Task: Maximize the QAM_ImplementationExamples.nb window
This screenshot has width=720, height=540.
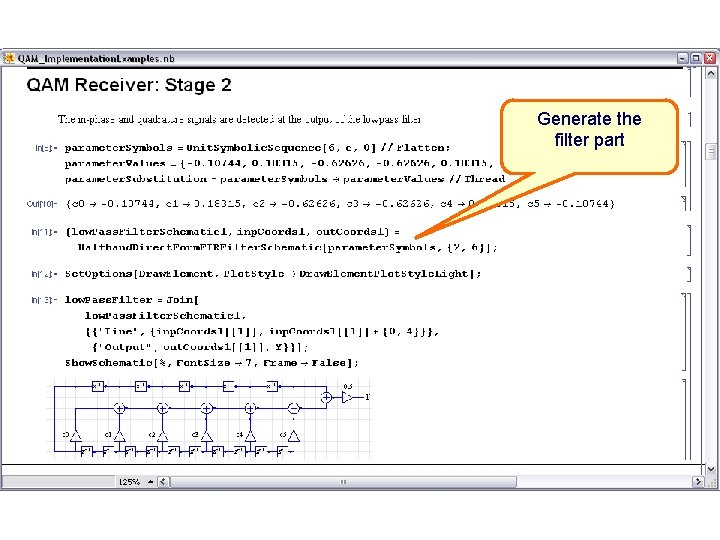Action: [696, 58]
